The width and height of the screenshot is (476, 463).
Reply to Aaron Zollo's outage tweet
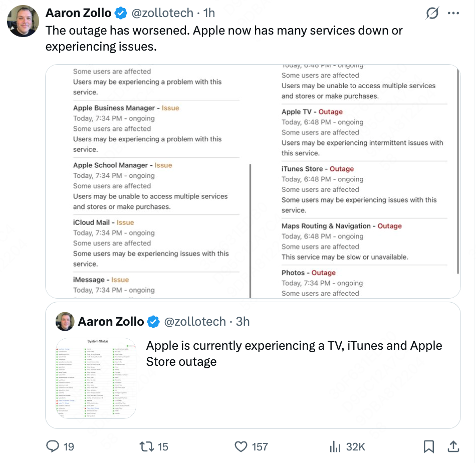click(53, 446)
